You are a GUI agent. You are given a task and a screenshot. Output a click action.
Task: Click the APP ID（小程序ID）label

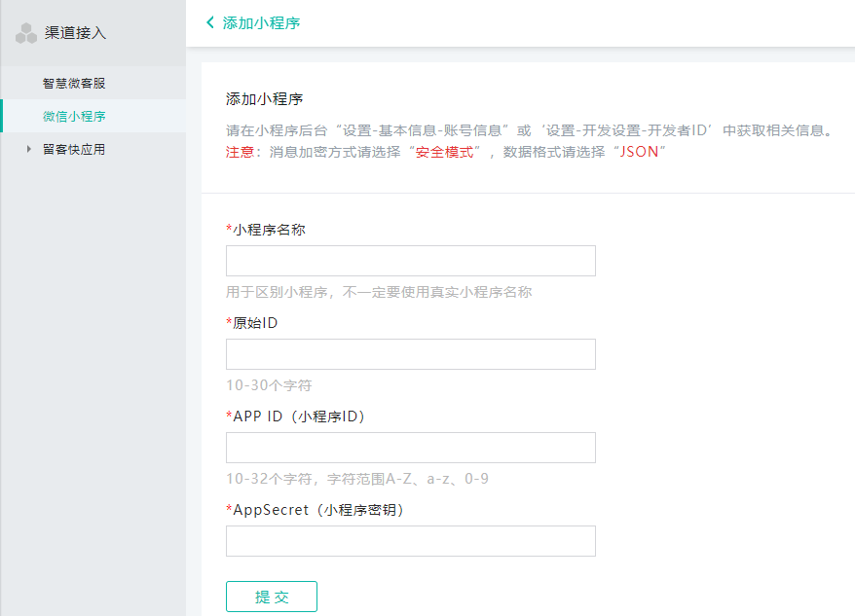click(x=296, y=417)
